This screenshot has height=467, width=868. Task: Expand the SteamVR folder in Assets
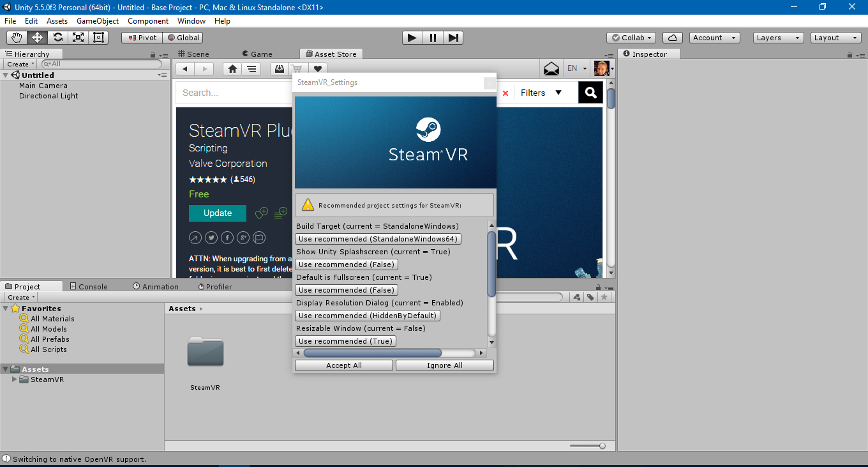click(x=13, y=379)
